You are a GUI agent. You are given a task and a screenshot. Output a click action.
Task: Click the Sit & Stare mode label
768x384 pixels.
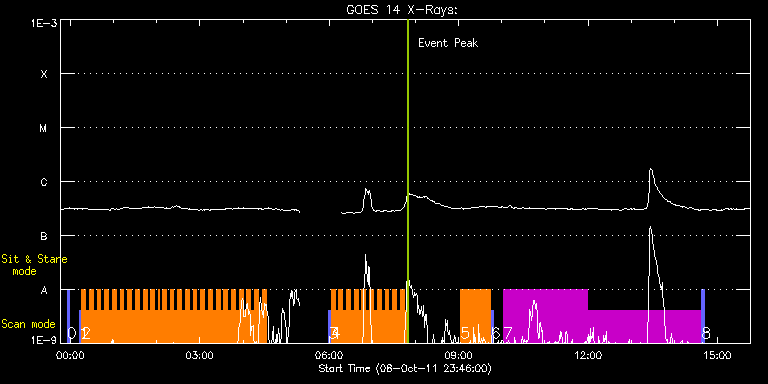(34, 264)
